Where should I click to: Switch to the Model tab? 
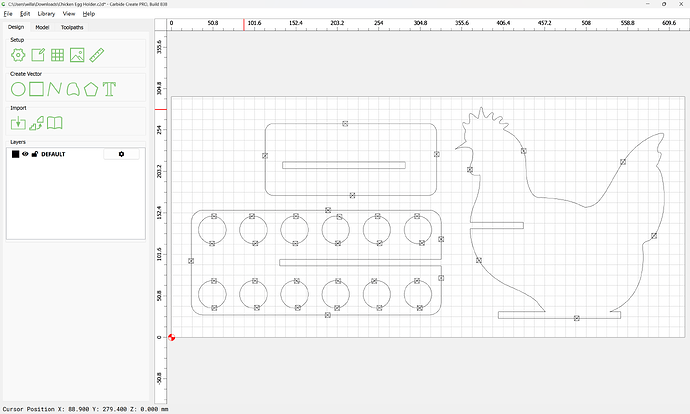click(42, 27)
